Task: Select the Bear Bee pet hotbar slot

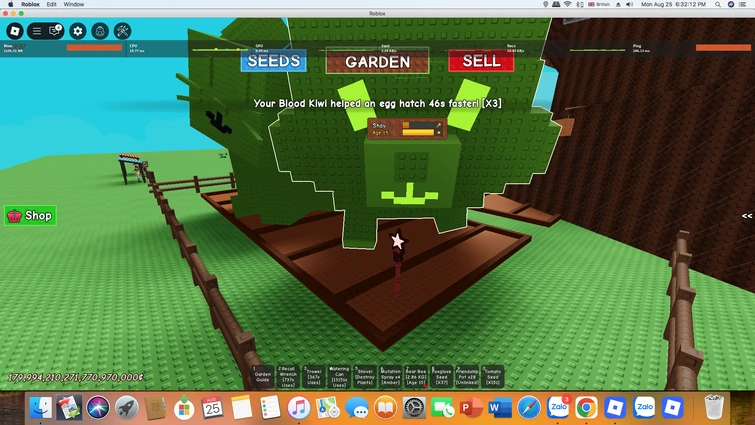Action: 416,376
